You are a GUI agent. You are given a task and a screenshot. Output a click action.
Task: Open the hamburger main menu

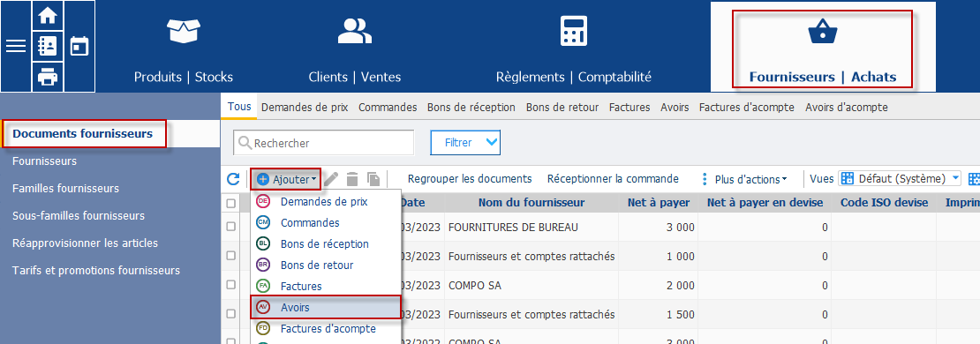point(16,46)
